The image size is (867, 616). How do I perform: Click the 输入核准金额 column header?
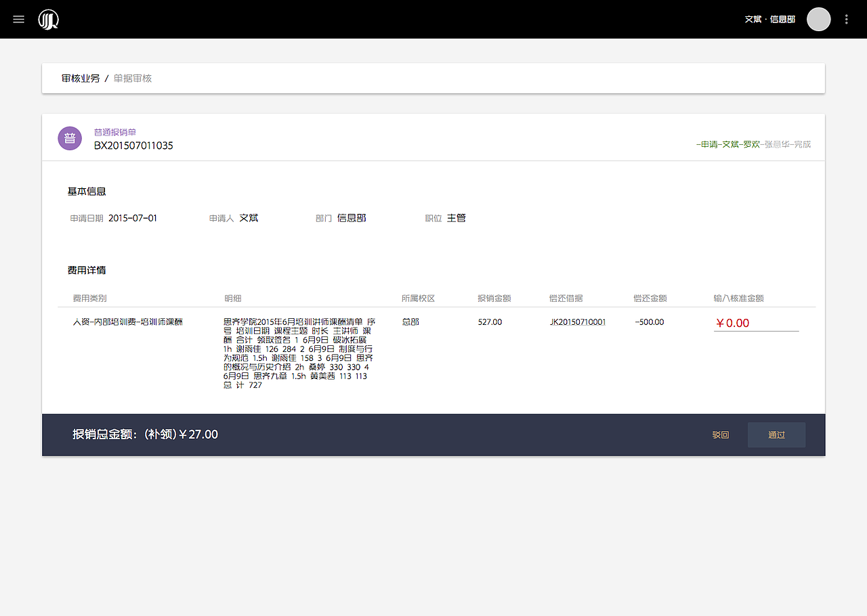point(739,299)
